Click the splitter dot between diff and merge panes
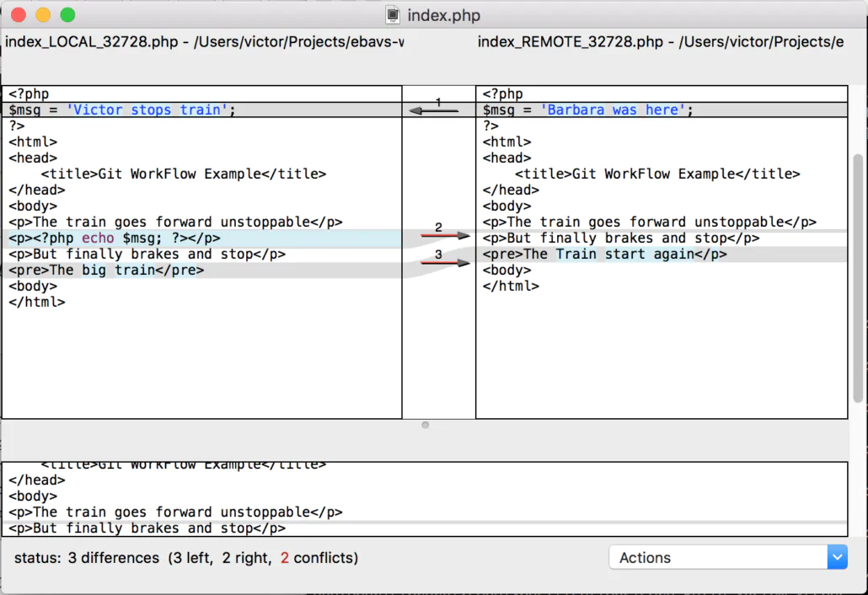 click(426, 425)
